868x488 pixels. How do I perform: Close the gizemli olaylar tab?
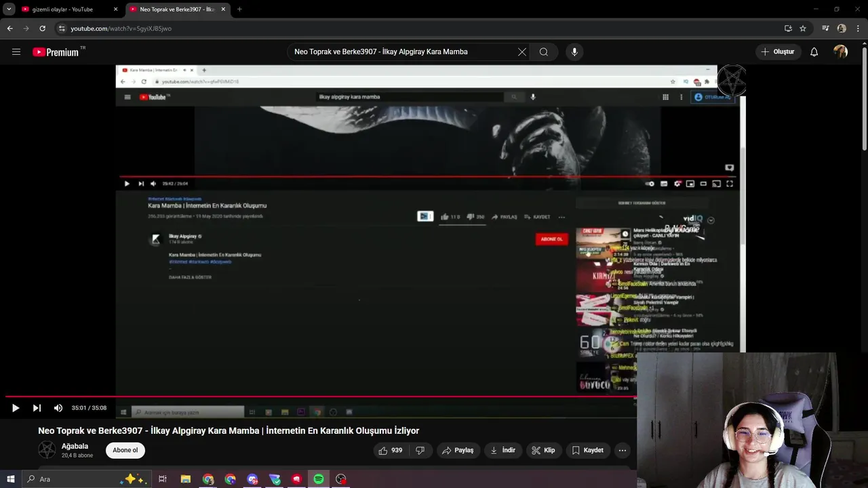click(x=115, y=9)
